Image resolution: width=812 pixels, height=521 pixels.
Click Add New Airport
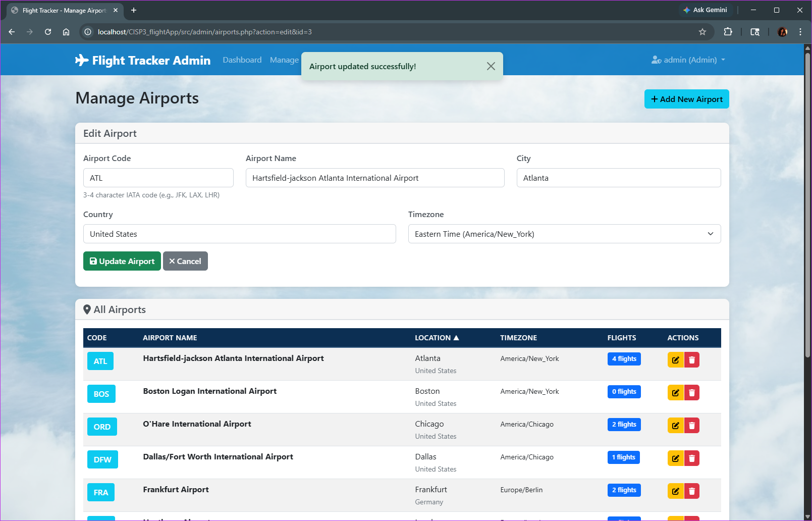pyautogui.click(x=686, y=99)
